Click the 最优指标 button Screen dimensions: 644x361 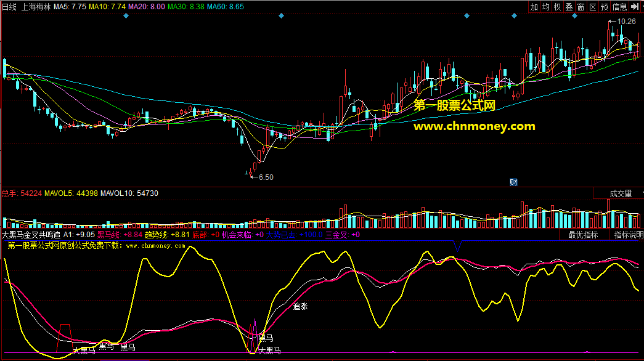click(x=583, y=235)
